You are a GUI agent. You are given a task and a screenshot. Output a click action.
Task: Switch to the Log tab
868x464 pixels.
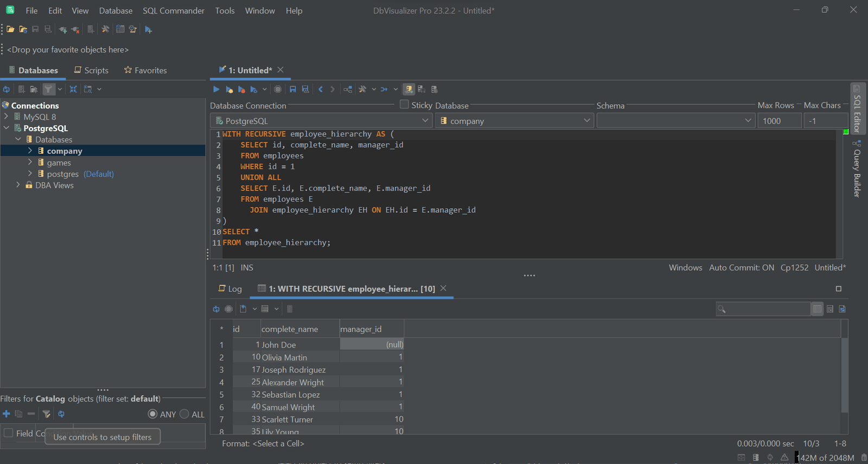pos(230,289)
